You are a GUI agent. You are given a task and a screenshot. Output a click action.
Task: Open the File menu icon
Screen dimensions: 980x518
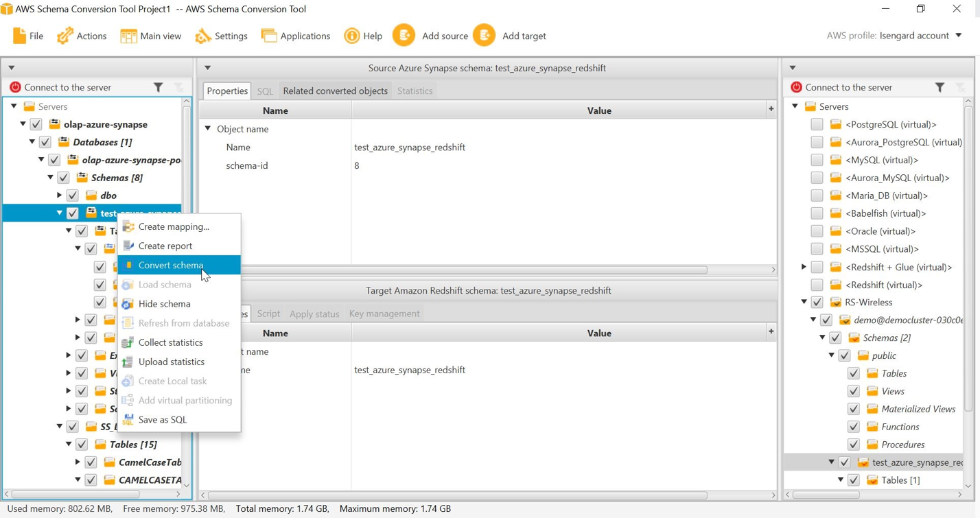(19, 36)
